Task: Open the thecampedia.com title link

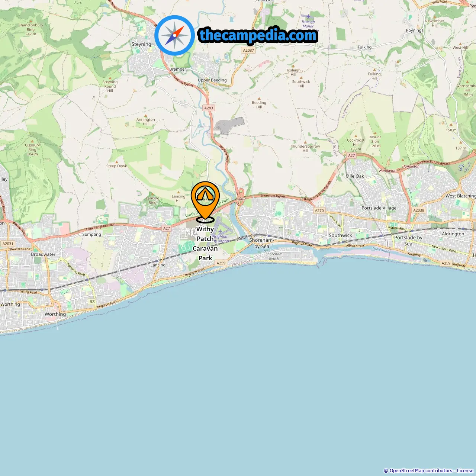Action: coord(258,35)
